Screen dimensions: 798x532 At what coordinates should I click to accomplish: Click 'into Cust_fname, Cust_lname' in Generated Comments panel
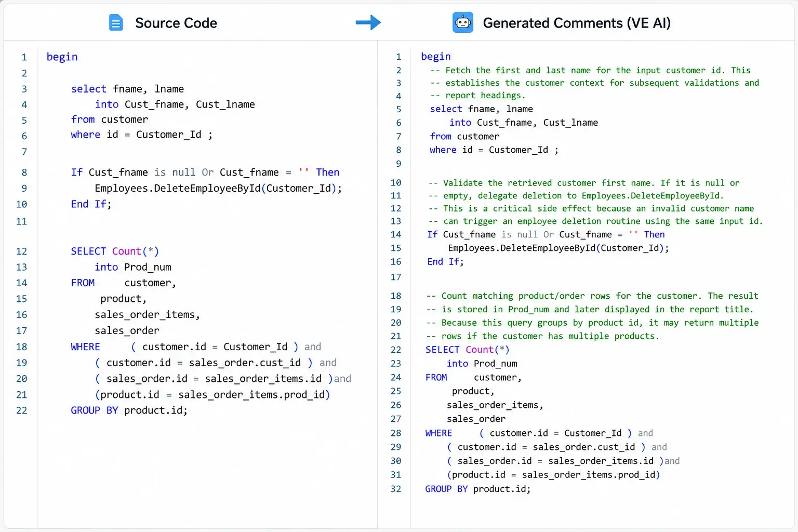pyautogui.click(x=524, y=123)
